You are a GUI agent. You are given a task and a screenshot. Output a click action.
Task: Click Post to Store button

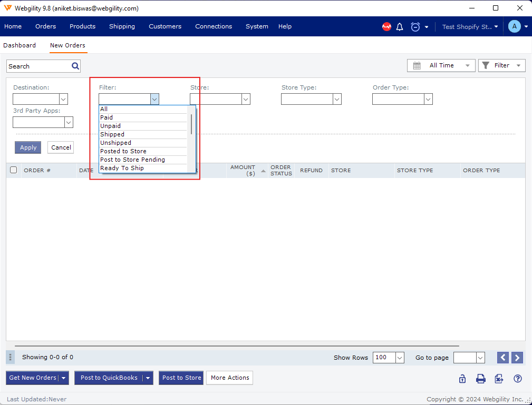(181, 378)
